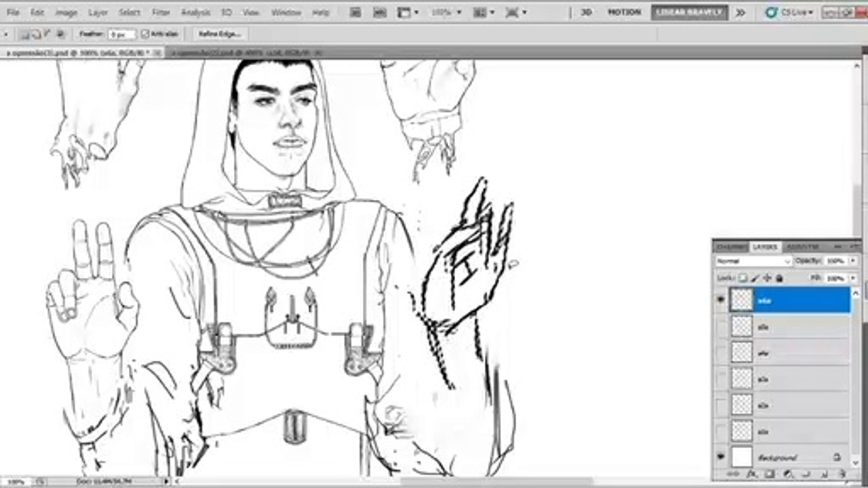Open the Analysis menu

195,12
